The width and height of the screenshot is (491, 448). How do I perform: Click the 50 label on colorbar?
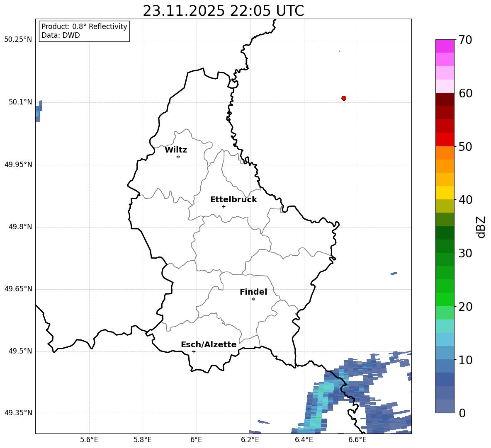(x=465, y=146)
